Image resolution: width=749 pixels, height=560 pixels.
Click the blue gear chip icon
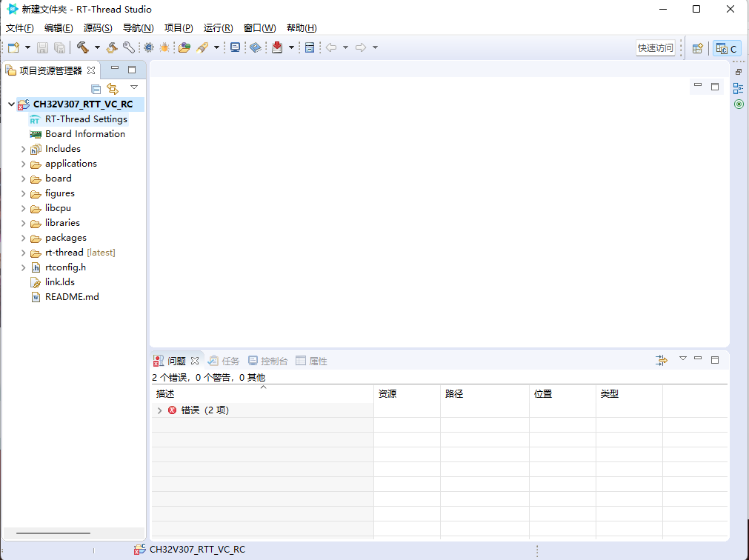point(149,47)
